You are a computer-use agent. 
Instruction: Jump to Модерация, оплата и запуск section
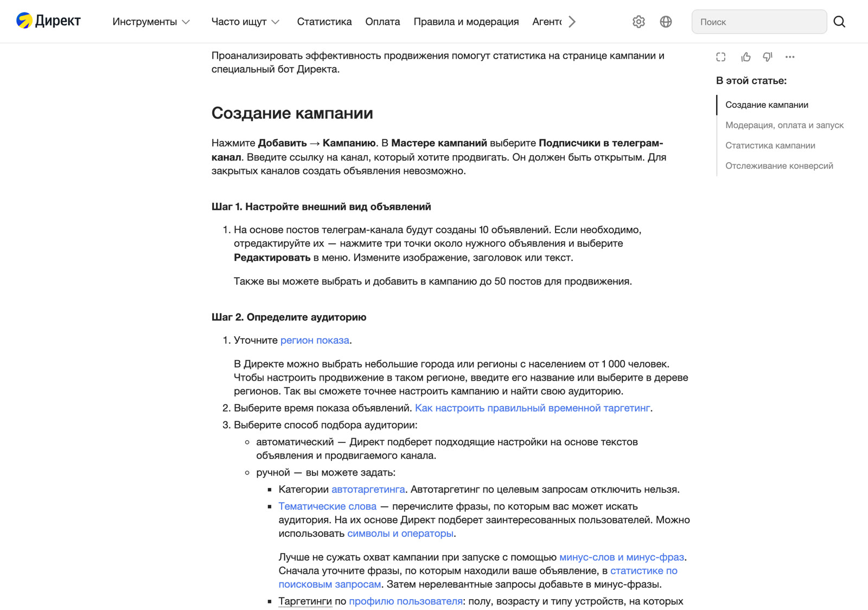(784, 125)
